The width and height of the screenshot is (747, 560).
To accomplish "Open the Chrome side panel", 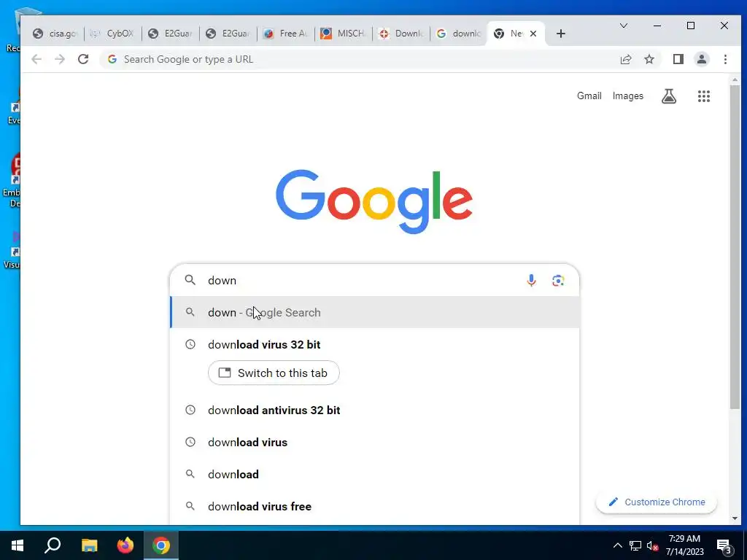I will (678, 59).
